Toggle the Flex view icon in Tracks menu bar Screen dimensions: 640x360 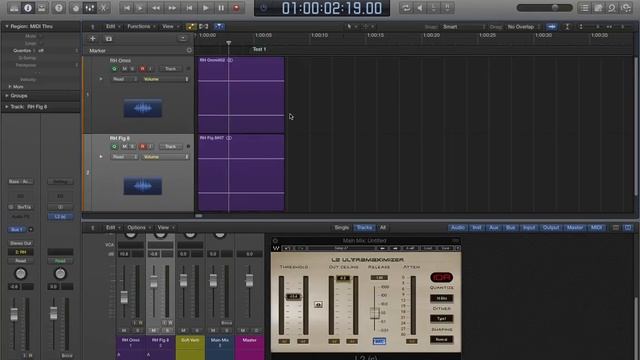coord(203,27)
